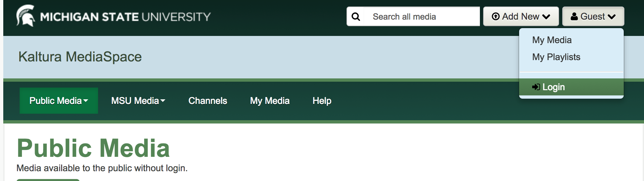Click the Spartan helmet logo
644x181 pixels.
[26, 16]
